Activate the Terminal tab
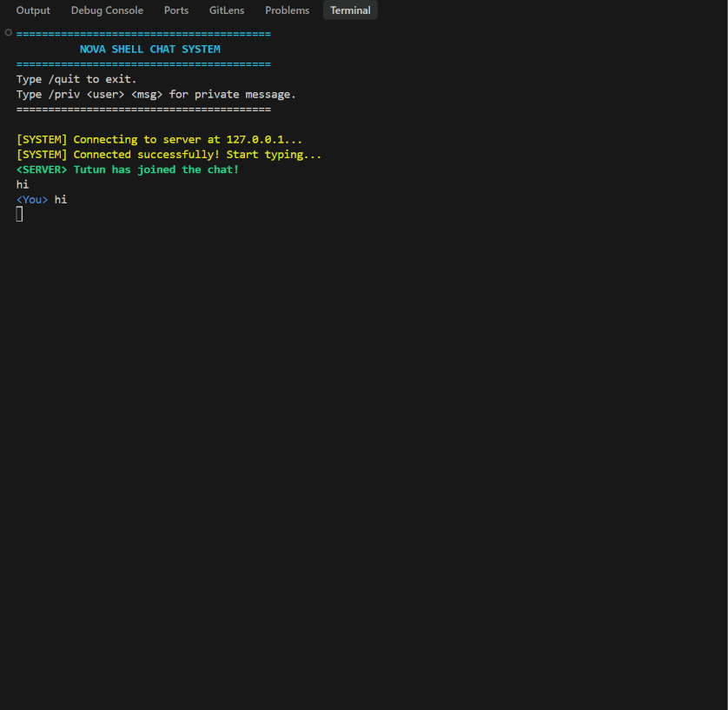 pyautogui.click(x=350, y=10)
